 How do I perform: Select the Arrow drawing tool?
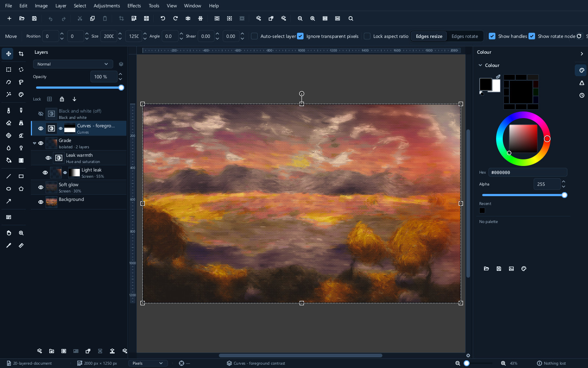pyautogui.click(x=8, y=201)
